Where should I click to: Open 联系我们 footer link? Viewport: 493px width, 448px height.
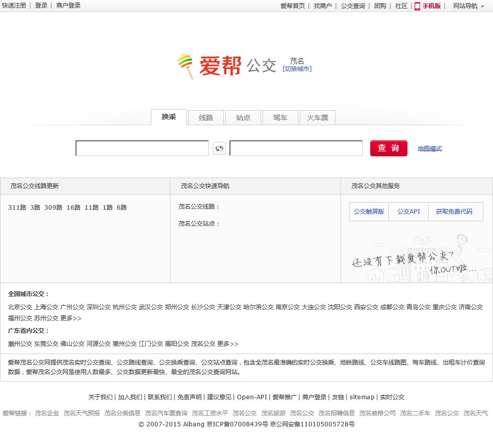pyautogui.click(x=160, y=397)
